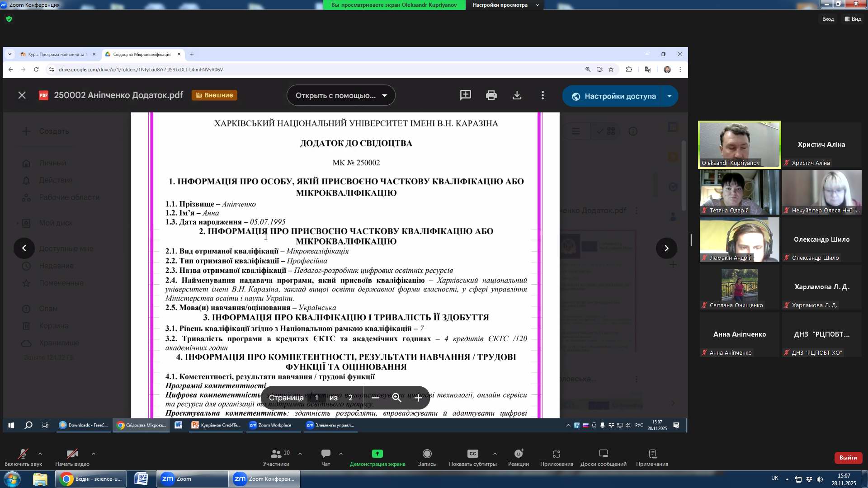Click the red Выйти leave button
Screen dimensions: 868x488
pos(848,458)
